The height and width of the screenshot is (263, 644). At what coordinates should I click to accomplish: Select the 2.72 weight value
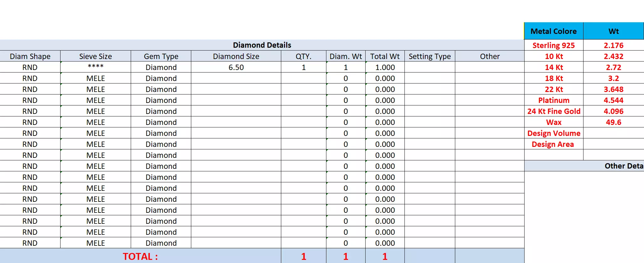614,67
